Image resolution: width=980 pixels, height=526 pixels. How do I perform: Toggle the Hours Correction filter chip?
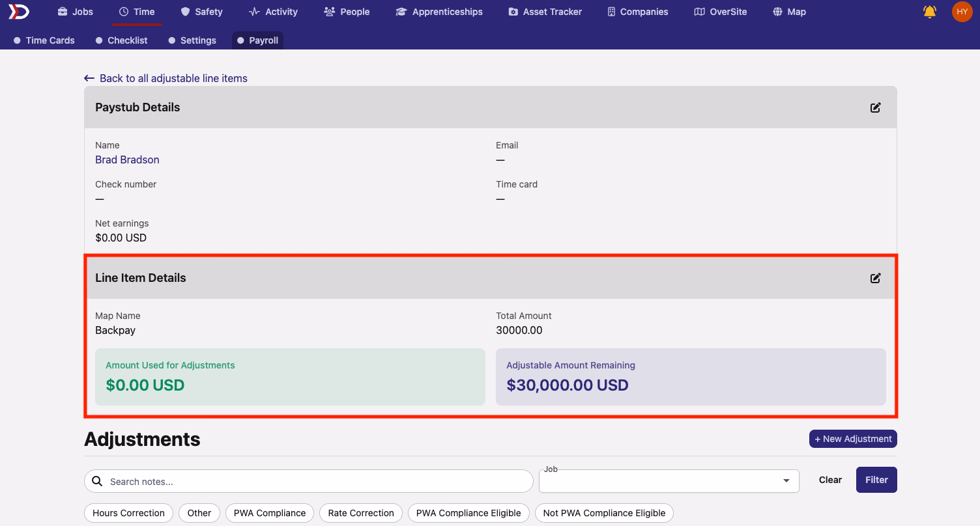[x=128, y=513]
